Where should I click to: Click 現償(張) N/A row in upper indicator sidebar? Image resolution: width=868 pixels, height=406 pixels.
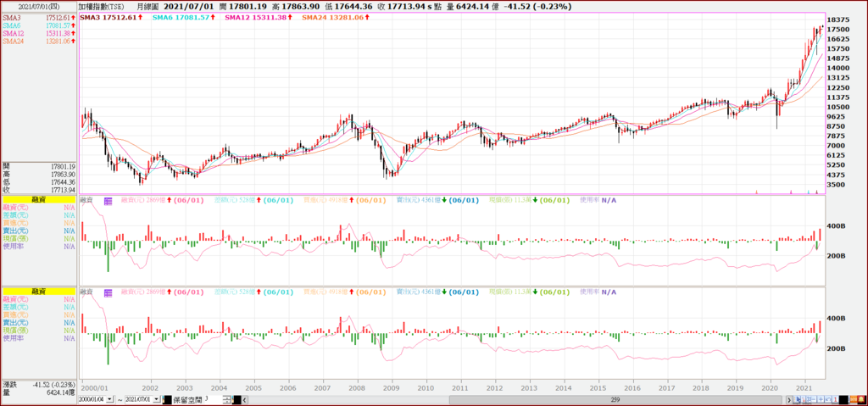(x=39, y=239)
